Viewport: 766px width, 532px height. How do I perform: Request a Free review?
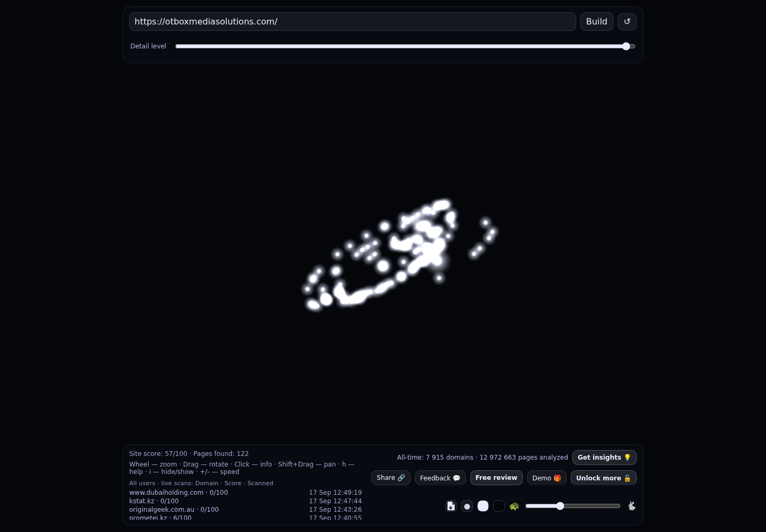[496, 478]
